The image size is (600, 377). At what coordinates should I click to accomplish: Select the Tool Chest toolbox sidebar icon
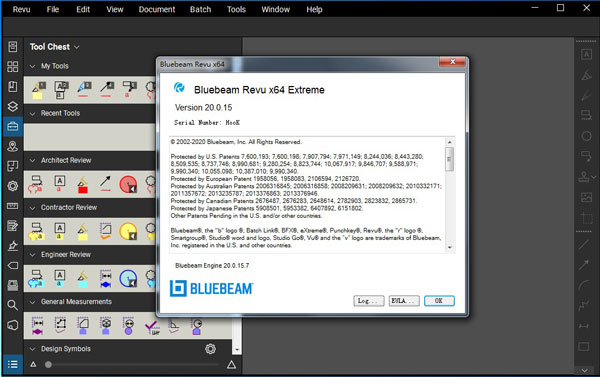point(13,126)
